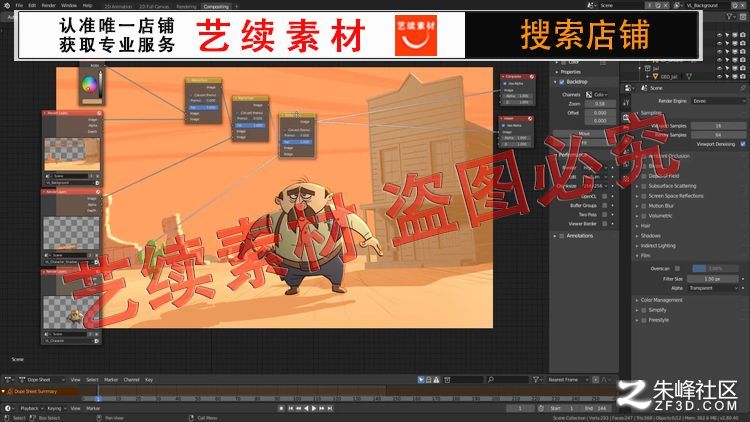Screen dimensions: 750x422
Task: Switch to the Compositing workspace tab
Action: 216,6
